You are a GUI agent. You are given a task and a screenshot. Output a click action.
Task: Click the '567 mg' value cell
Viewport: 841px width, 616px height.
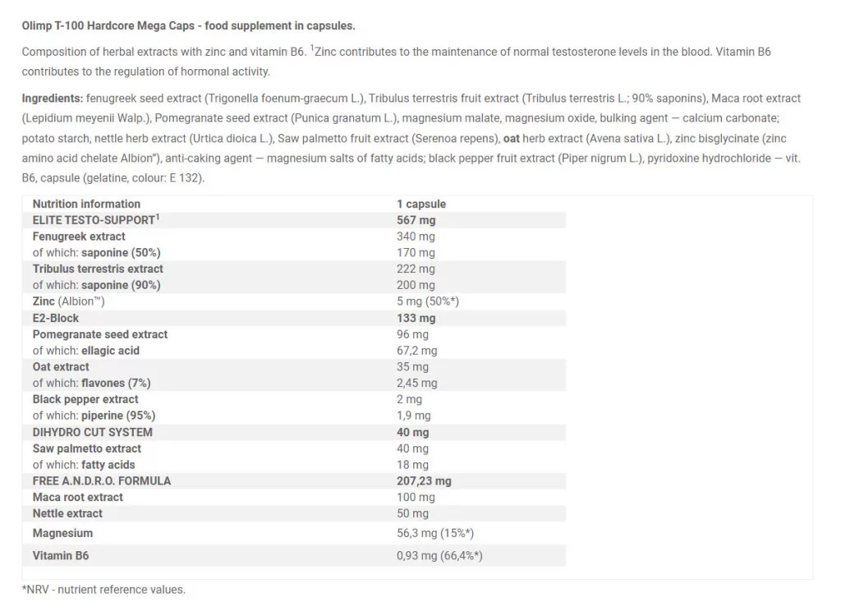(416, 220)
